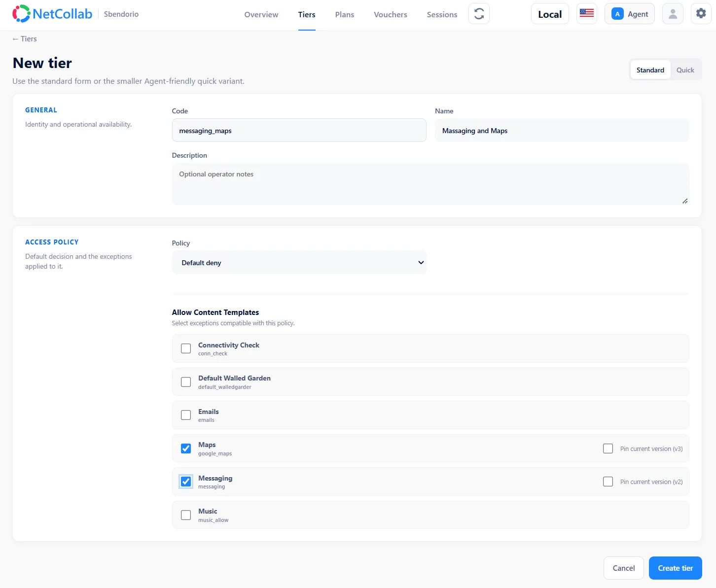Select the Standard form variant
The width and height of the screenshot is (716, 588).
(650, 70)
